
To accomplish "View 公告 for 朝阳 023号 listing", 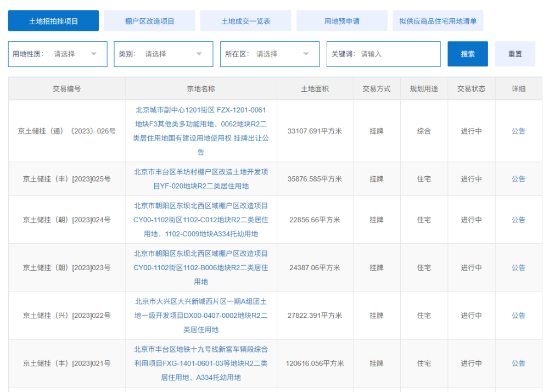I will (x=518, y=267).
